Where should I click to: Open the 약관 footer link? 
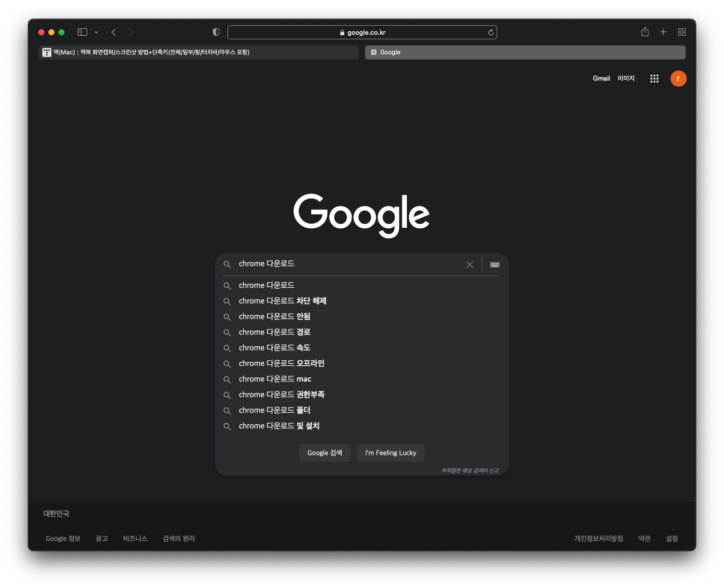(x=644, y=539)
